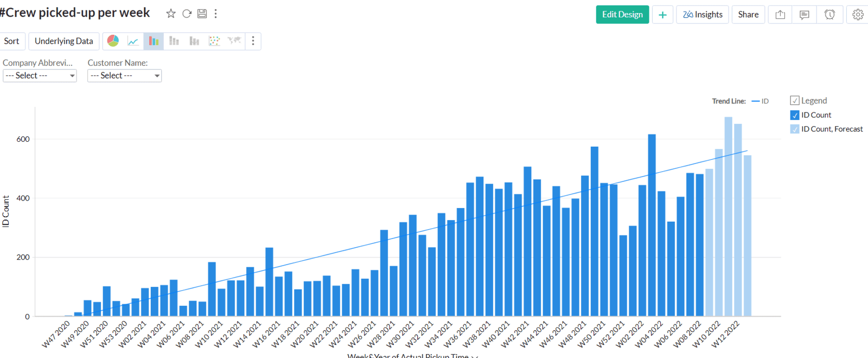The image size is (868, 358).
Task: Click the Edit Design button
Action: pyautogui.click(x=622, y=15)
